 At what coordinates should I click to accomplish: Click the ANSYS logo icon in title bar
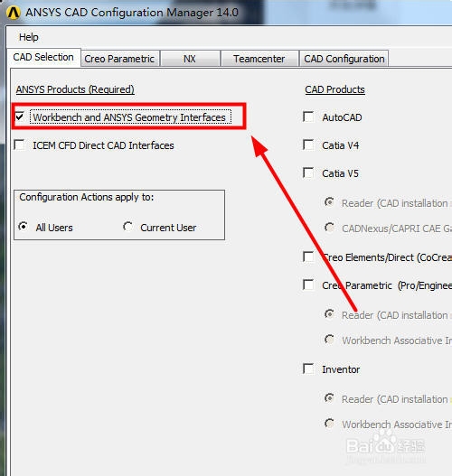click(x=13, y=13)
